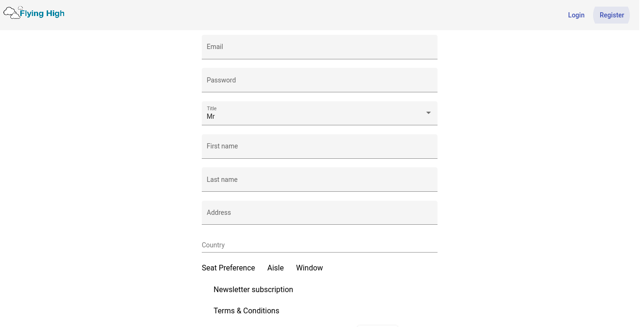Image resolution: width=644 pixels, height=327 pixels.
Task: Accept the Terms & Conditions
Action: tap(246, 311)
